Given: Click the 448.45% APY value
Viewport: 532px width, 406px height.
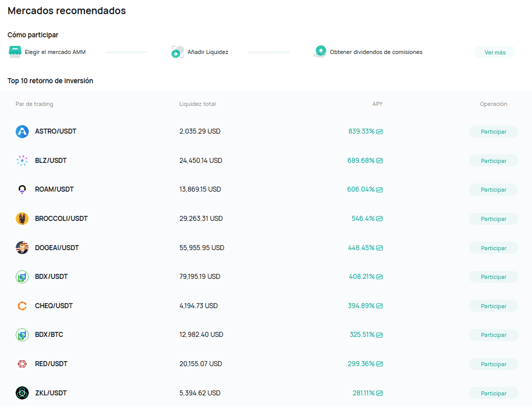Looking at the screenshot, I should tap(362, 248).
